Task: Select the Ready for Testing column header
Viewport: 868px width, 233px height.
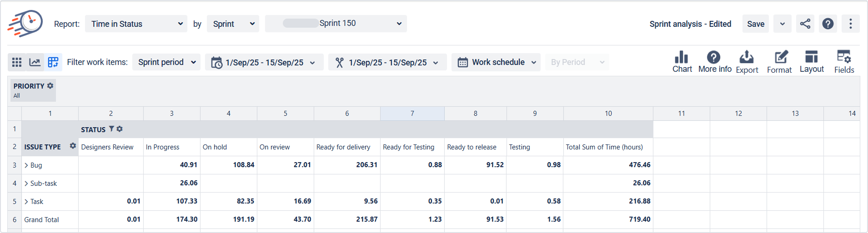Action: point(412,147)
